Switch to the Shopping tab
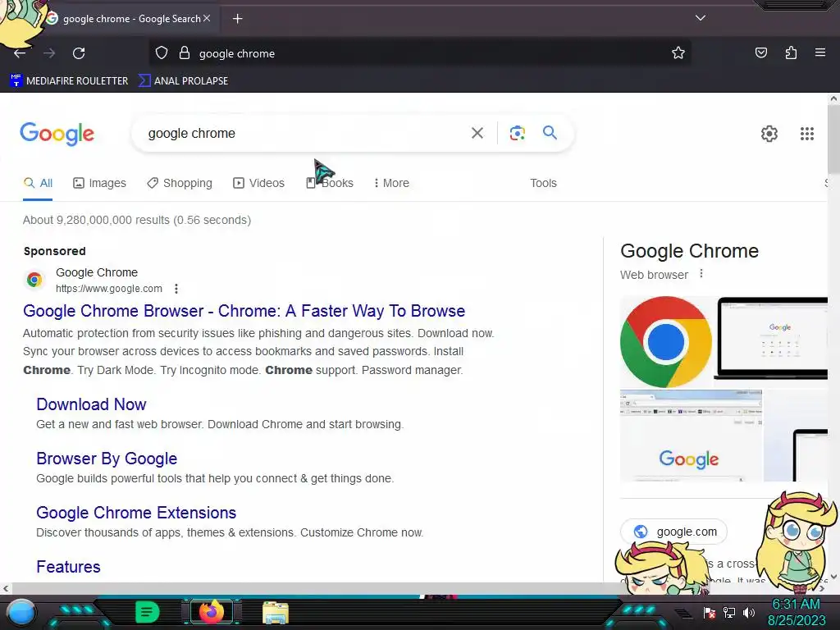840x630 pixels. click(x=180, y=183)
